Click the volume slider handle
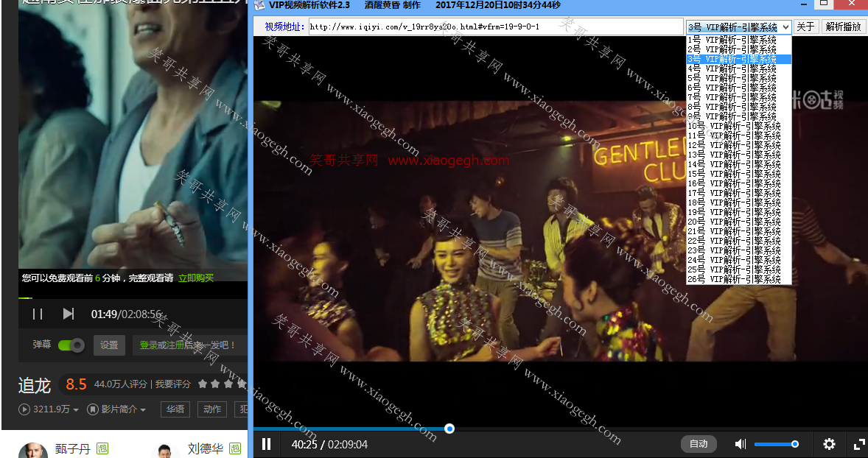868x458 pixels. (x=795, y=444)
